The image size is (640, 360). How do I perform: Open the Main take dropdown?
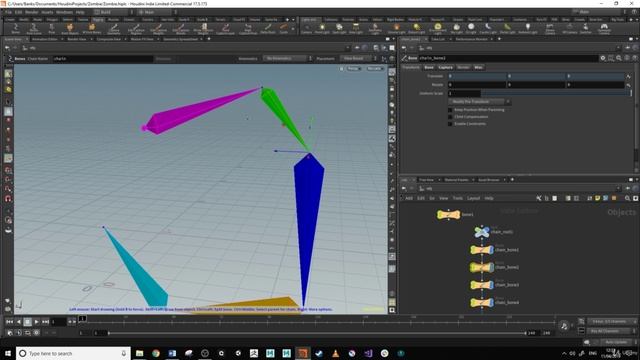click(156, 12)
